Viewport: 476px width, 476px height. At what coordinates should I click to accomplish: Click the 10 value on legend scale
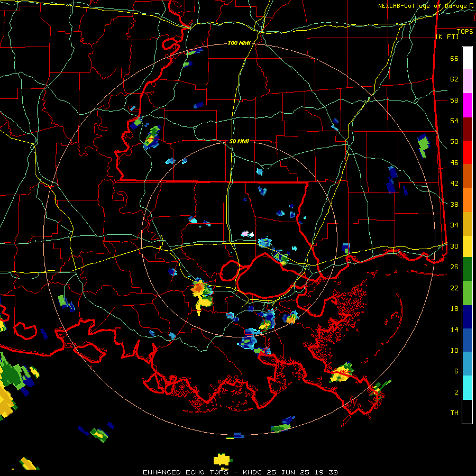click(454, 351)
